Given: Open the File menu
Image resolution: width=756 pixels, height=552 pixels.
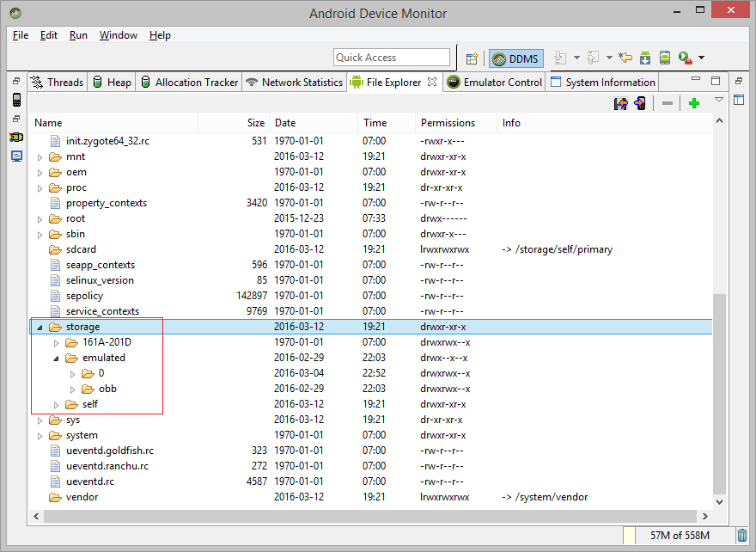Looking at the screenshot, I should tap(21, 35).
